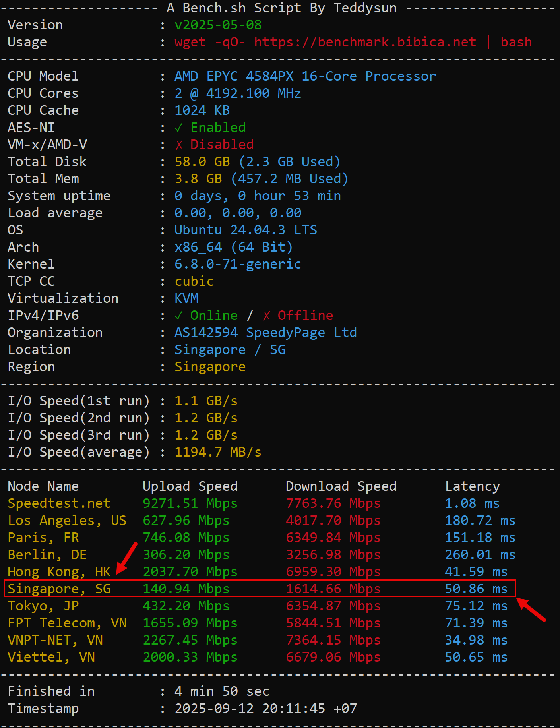Click the Latency column header

coord(472,486)
